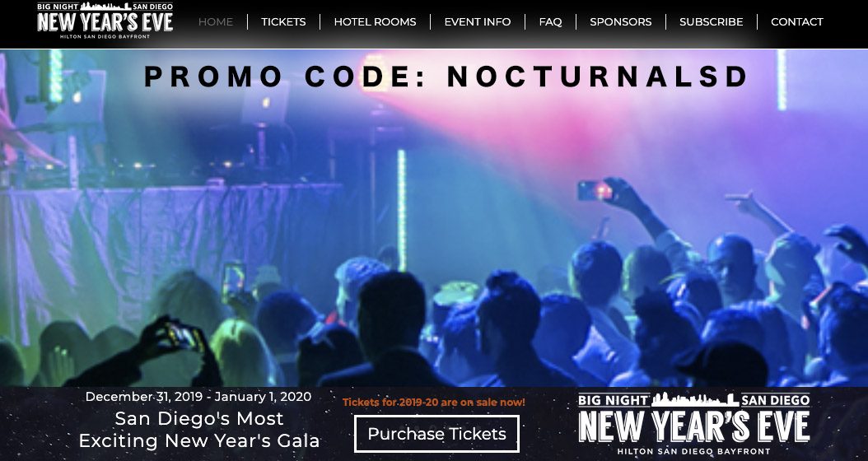Screen dimensions: 868x461
Task: Choose SUBSCRIBE in the header menu
Action: point(712,21)
